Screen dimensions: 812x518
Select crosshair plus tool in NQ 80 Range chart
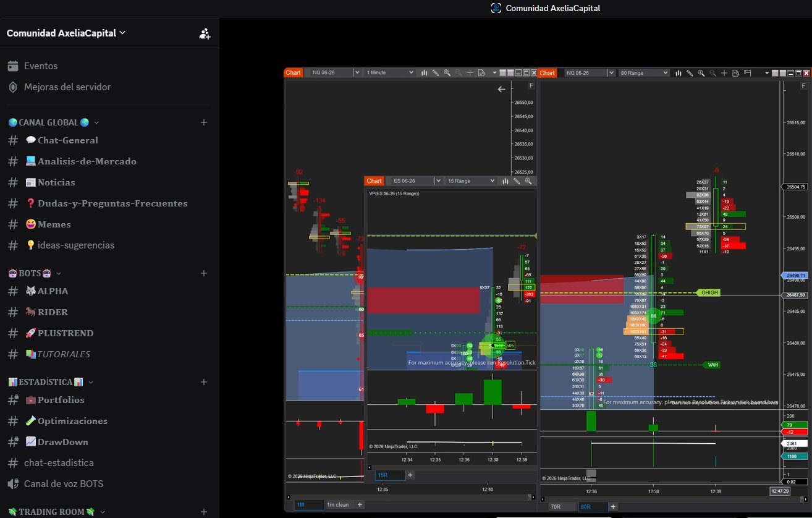(724, 73)
